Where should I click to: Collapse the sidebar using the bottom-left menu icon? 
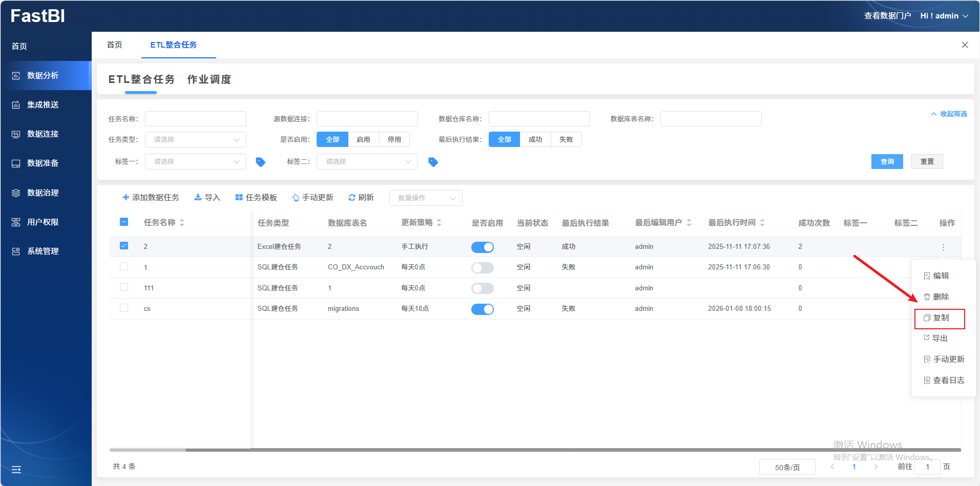tap(16, 469)
